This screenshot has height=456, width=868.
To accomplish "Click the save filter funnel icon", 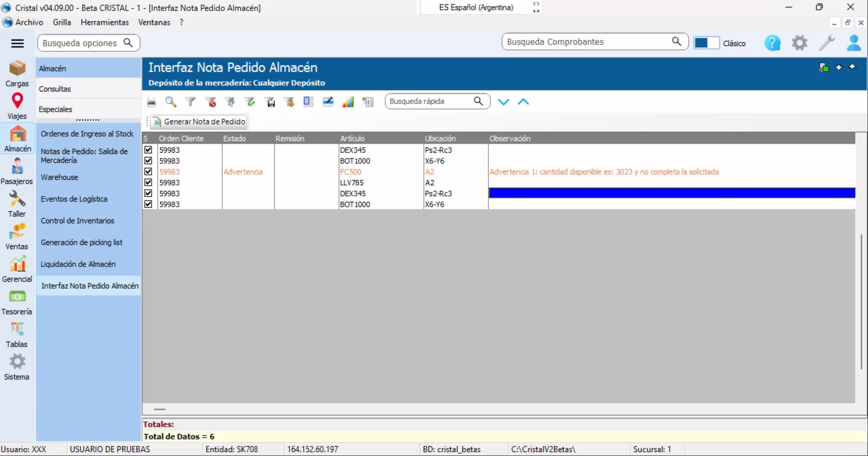I will point(270,102).
